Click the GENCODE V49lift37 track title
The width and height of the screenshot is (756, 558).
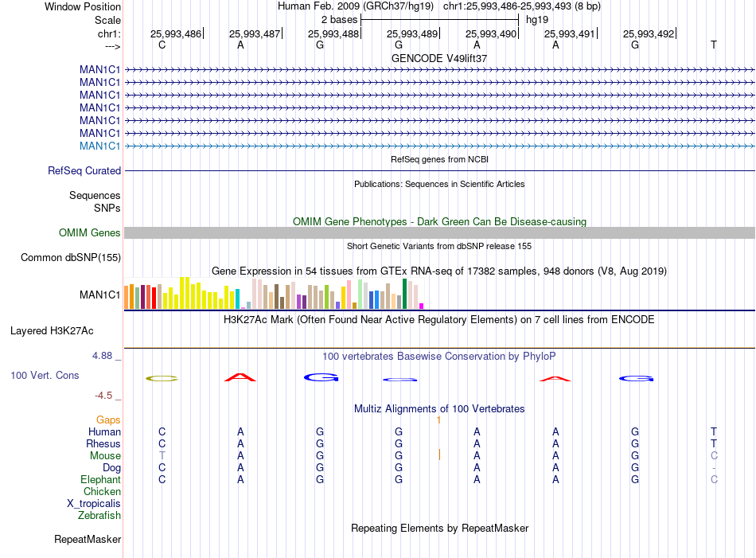click(x=439, y=58)
